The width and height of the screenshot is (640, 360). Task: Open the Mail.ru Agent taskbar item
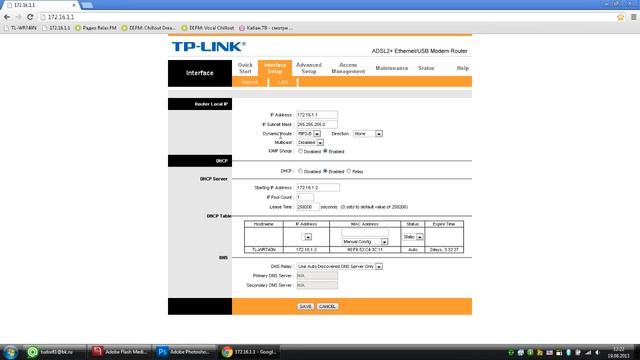(x=54, y=352)
